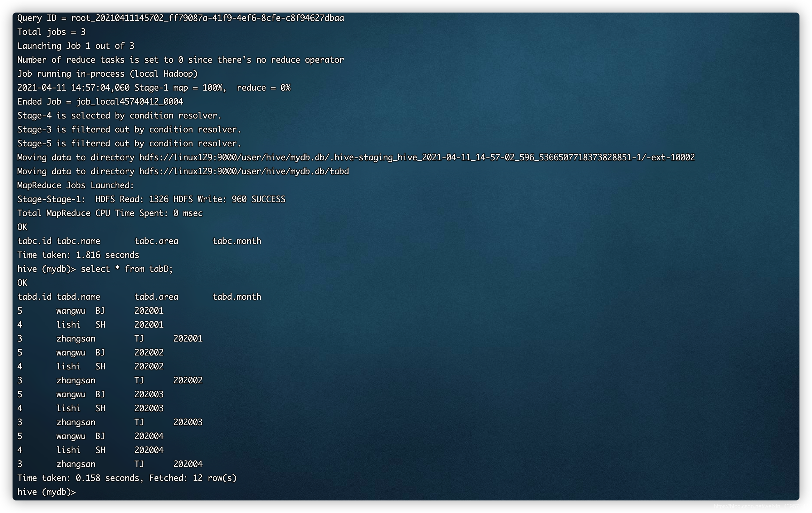Image resolution: width=812 pixels, height=513 pixels.
Task: Click the 'mydb.db/tabd' directory path line
Action: [183, 171]
